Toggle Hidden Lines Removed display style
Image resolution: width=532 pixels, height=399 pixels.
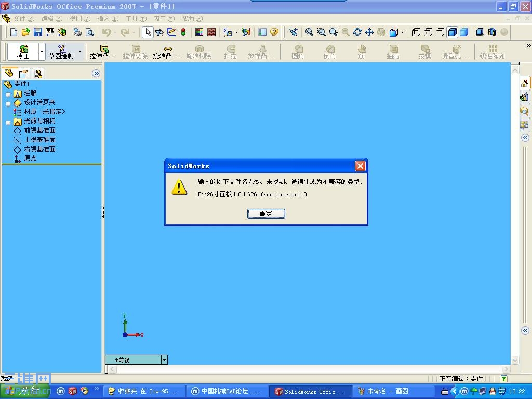(x=440, y=32)
